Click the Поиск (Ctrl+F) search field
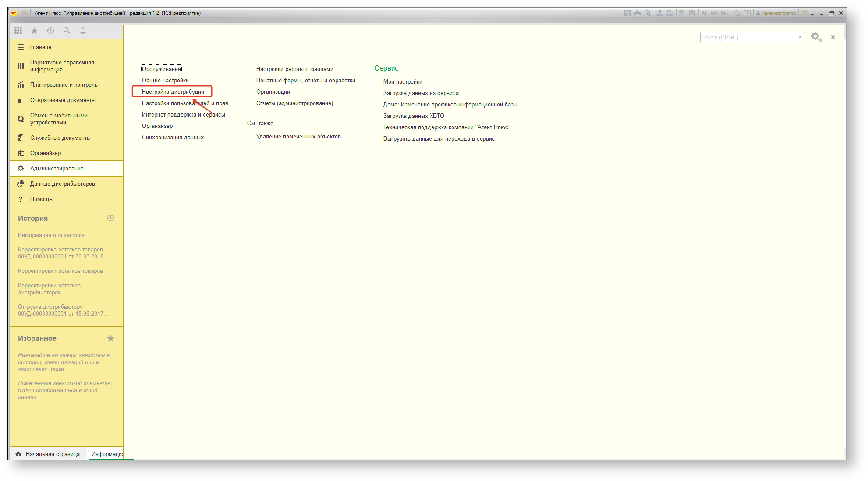This screenshot has height=481, width=868. [748, 37]
